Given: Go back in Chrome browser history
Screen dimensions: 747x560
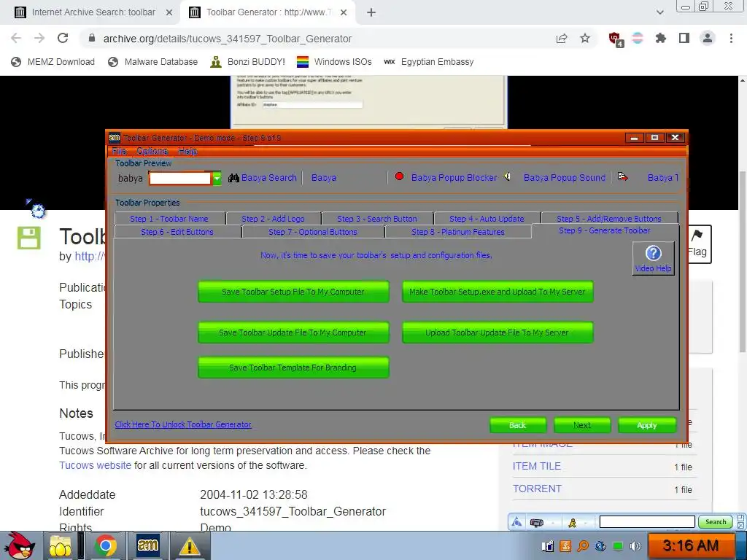Looking at the screenshot, I should [x=16, y=38].
